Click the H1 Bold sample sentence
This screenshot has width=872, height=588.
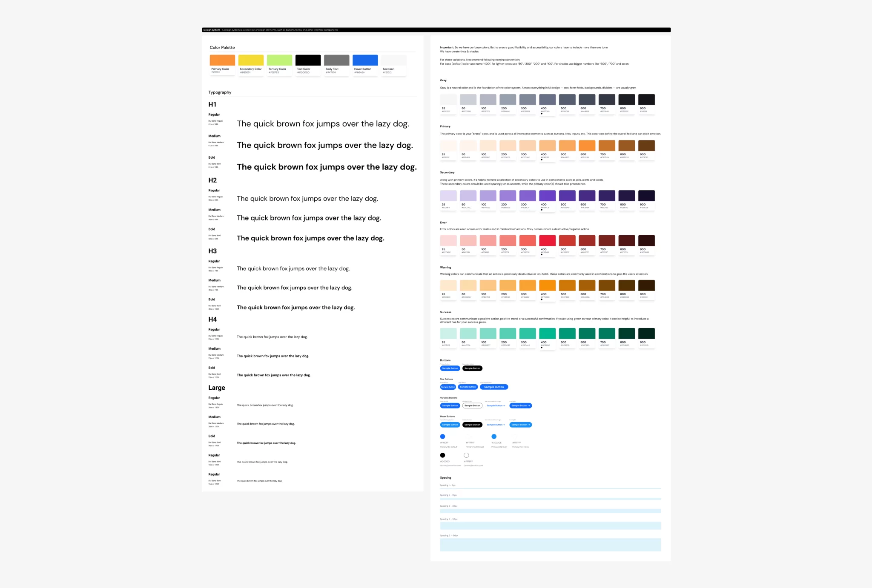327,167
